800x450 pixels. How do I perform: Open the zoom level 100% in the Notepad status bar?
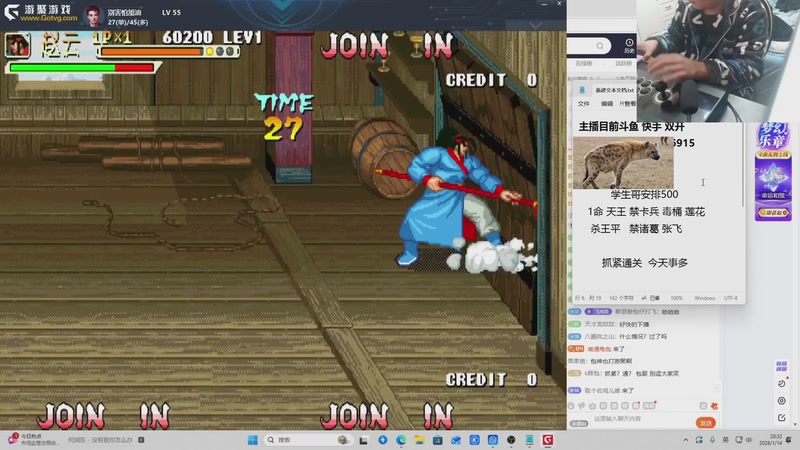click(x=677, y=298)
